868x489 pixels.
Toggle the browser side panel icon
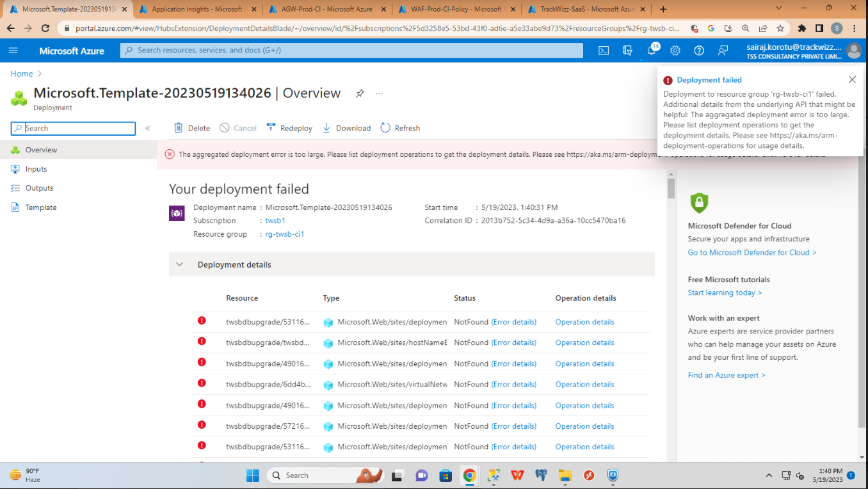tap(819, 29)
